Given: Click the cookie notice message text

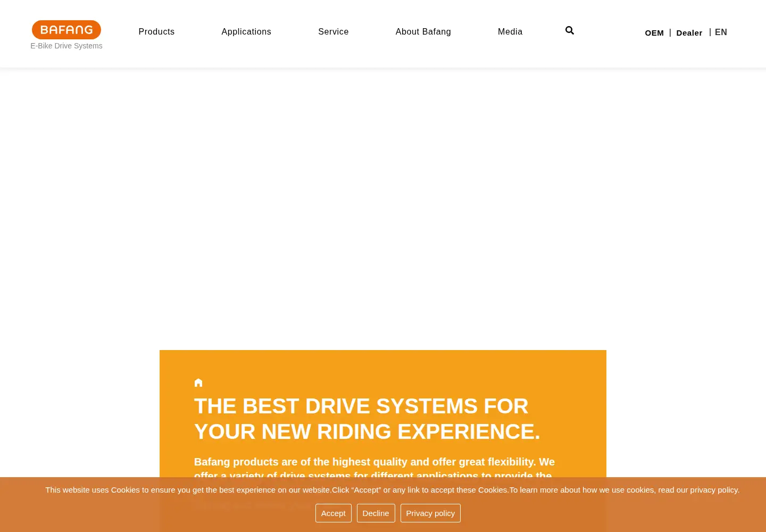Looking at the screenshot, I should 393,490.
